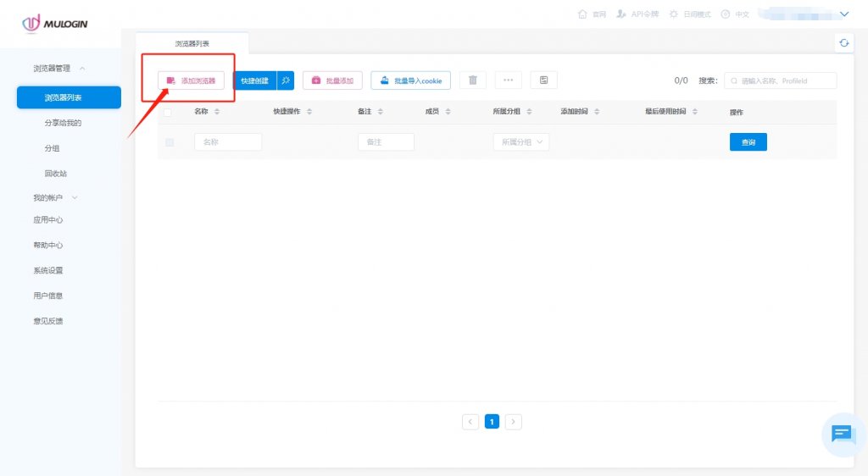Click the blue 查询 button
This screenshot has width=868, height=476.
[x=748, y=142]
